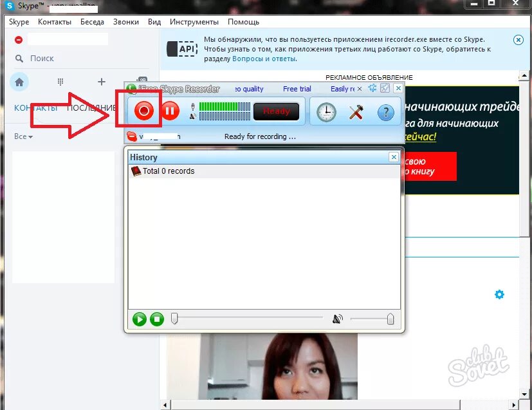The width and height of the screenshot is (532, 410).
Task: Click the gear icon in recorder title bar
Action: (372, 89)
